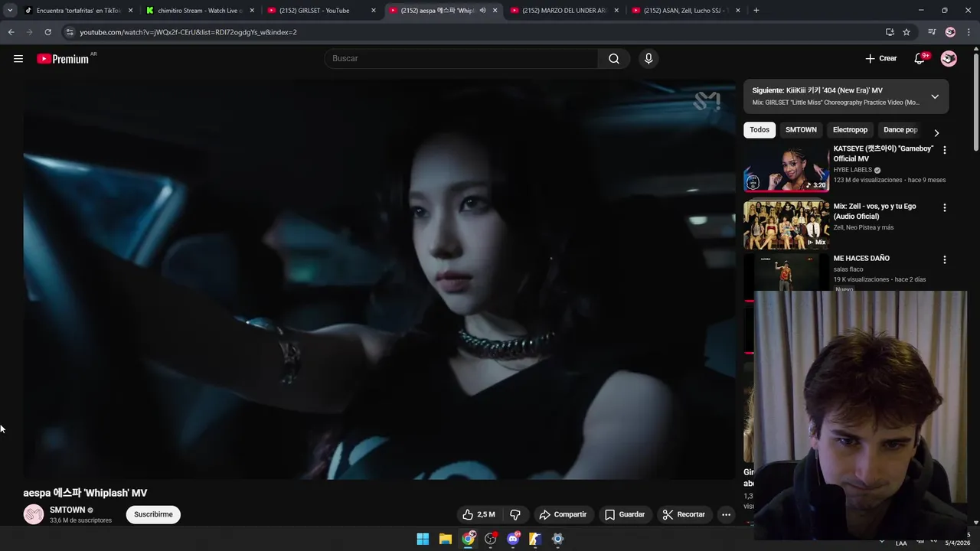Click the Recortar clip button
This screenshot has width=980, height=551.
[684, 514]
